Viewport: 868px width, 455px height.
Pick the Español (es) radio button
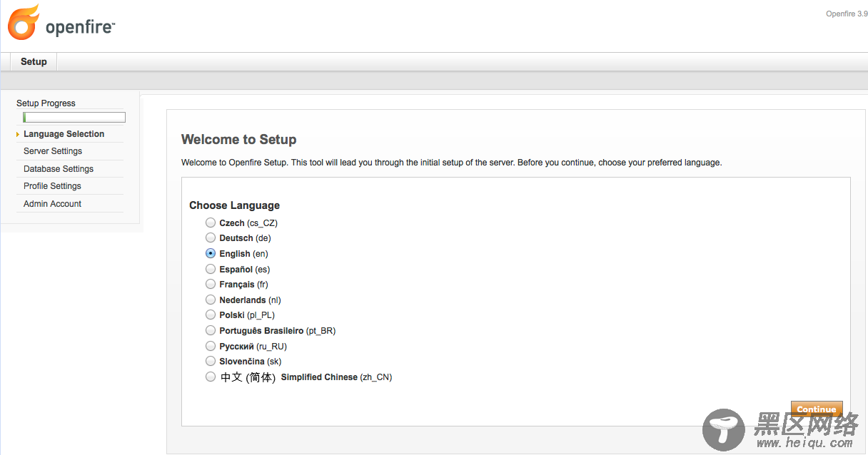pyautogui.click(x=211, y=269)
